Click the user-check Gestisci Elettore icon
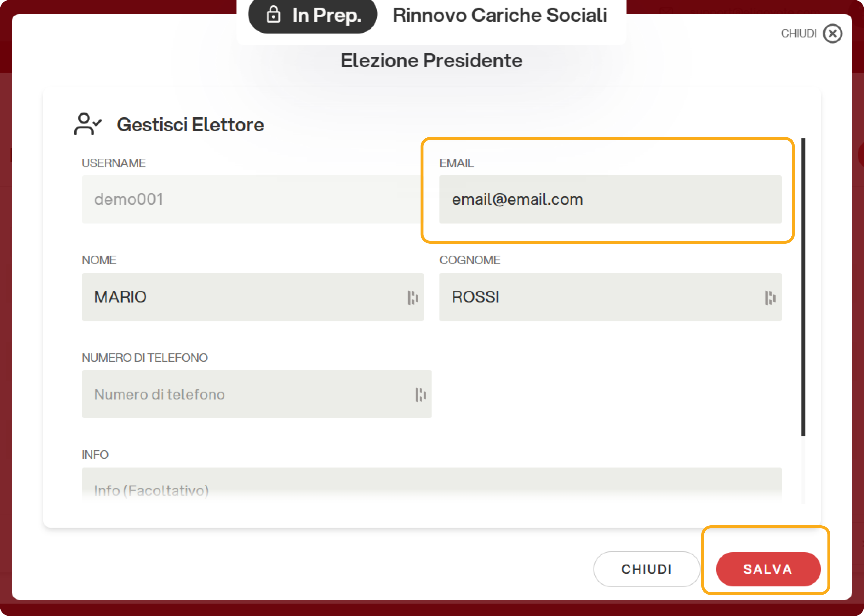The height and width of the screenshot is (616, 864). click(88, 124)
